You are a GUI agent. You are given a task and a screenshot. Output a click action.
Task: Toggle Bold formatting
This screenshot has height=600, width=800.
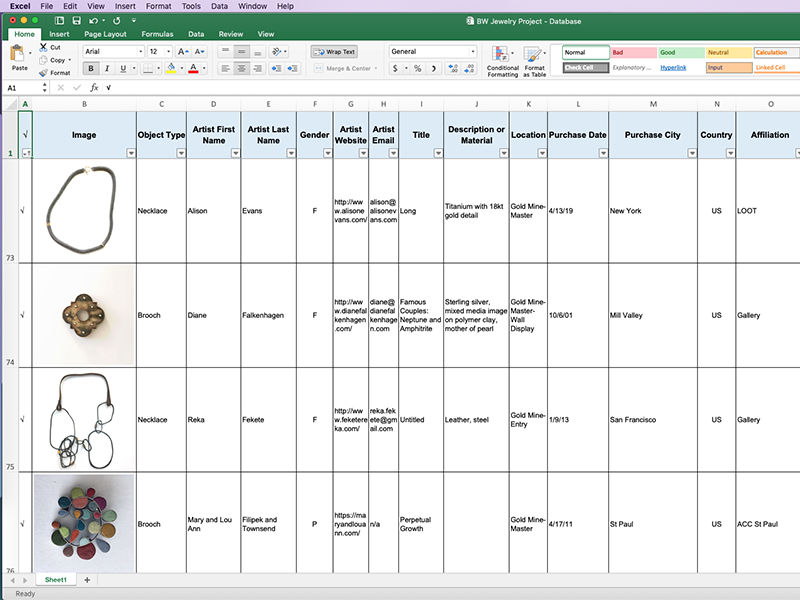pos(91,68)
